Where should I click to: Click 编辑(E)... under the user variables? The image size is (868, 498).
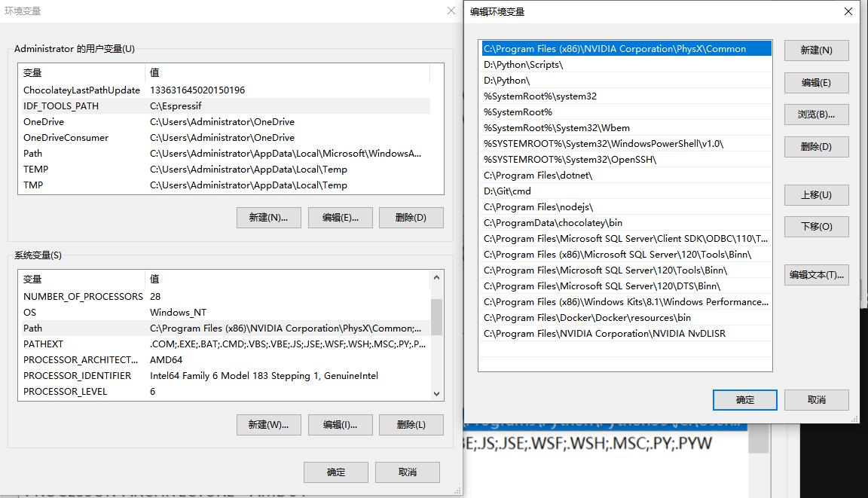coord(340,218)
